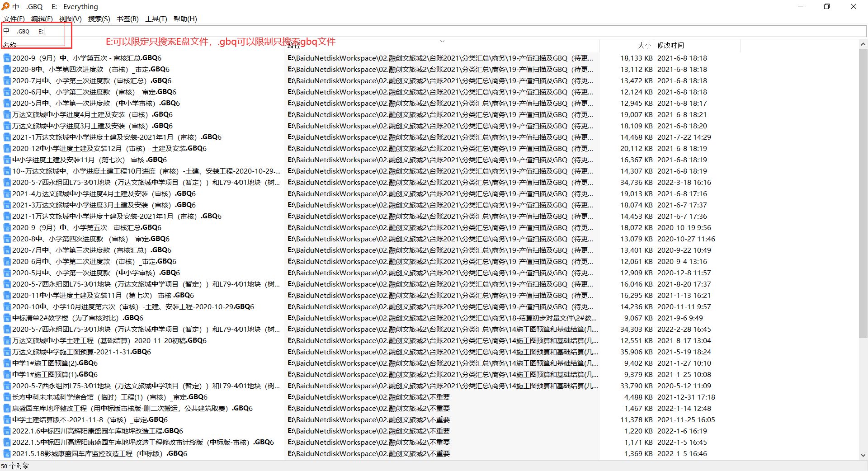Click file icon for 长寿中科未来城科学综合馆(临时)工程

coord(7,397)
